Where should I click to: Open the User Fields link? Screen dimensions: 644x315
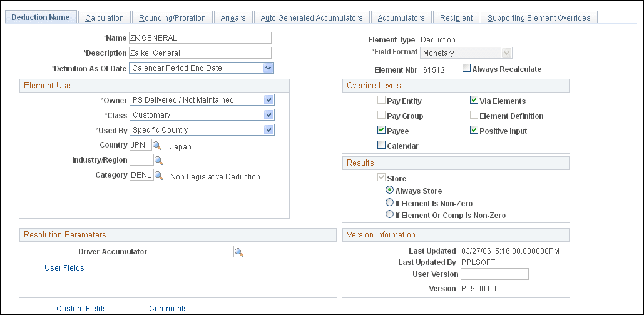[x=64, y=268]
